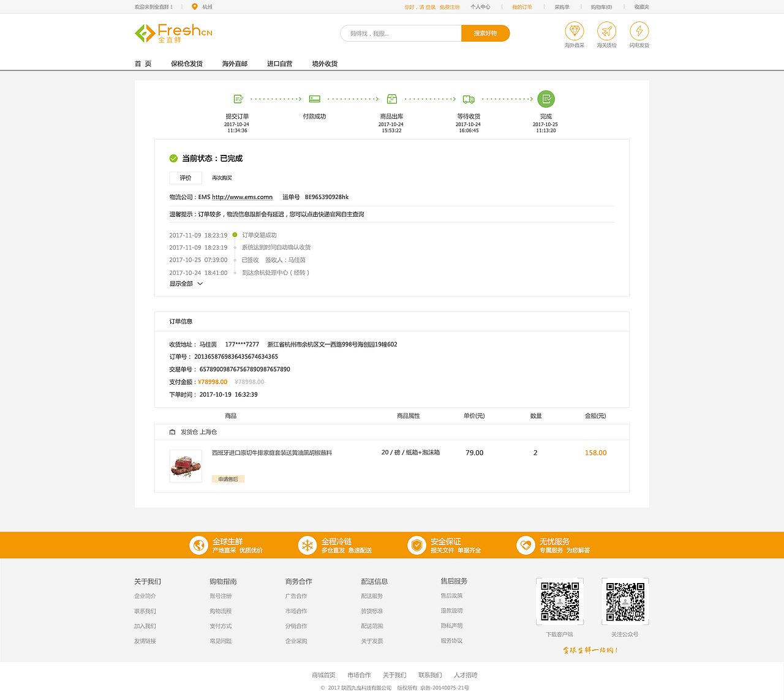Click 申请售后 under the product

[228, 478]
